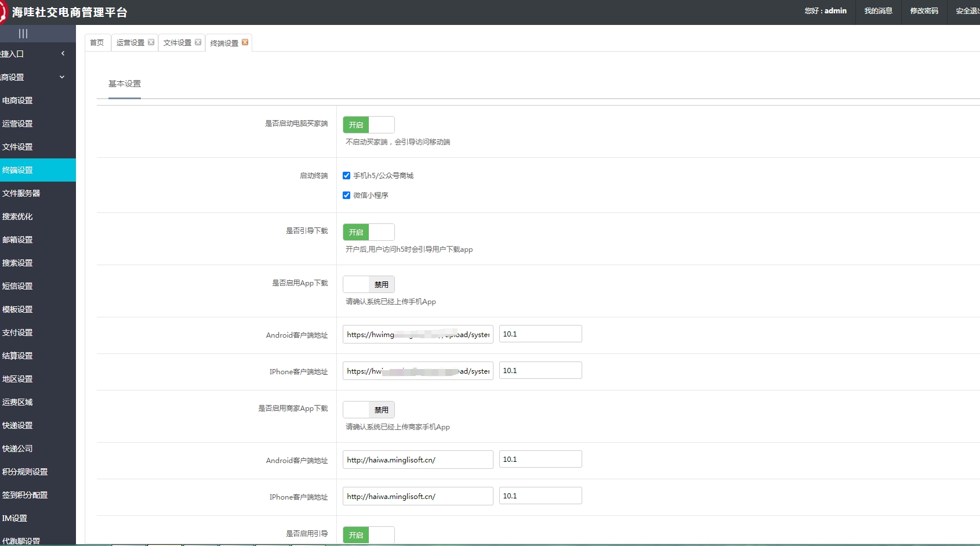Image resolution: width=980 pixels, height=546 pixels.
Task: Close the 文件设置 tab with its X icon
Action: [198, 42]
